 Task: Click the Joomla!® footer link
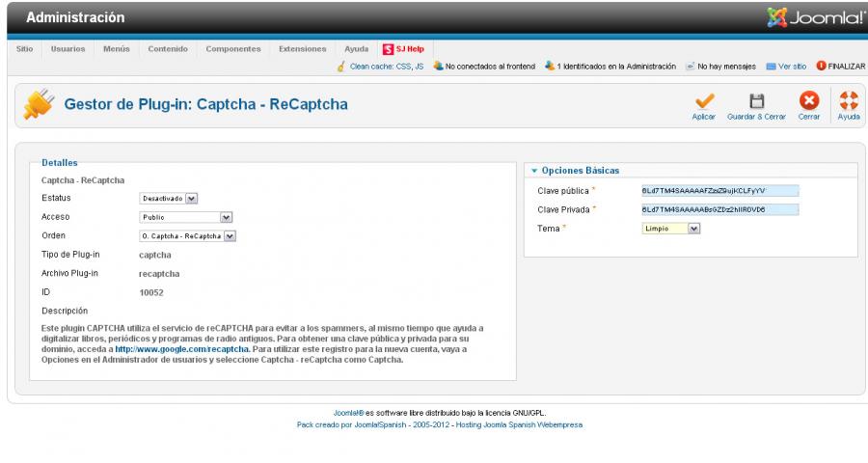(x=349, y=413)
